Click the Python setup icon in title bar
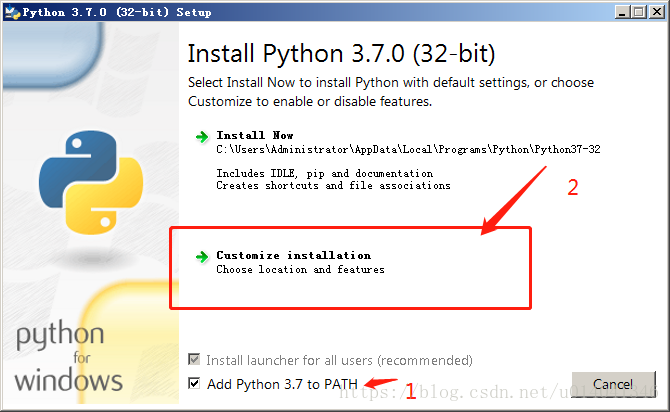 coord(12,12)
